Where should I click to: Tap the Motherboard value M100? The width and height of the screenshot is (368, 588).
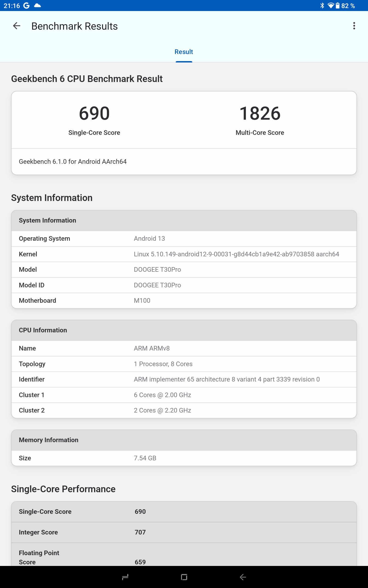click(x=142, y=301)
